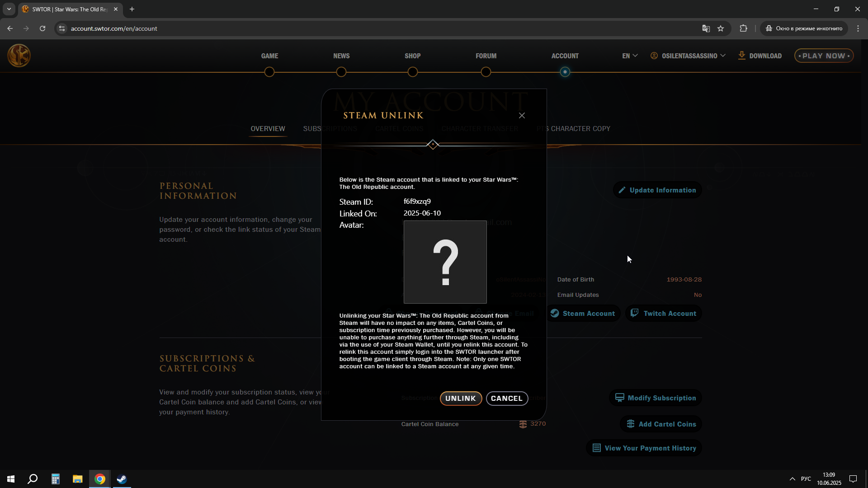
Task: Open the NEWS navigation menu
Action: click(341, 56)
